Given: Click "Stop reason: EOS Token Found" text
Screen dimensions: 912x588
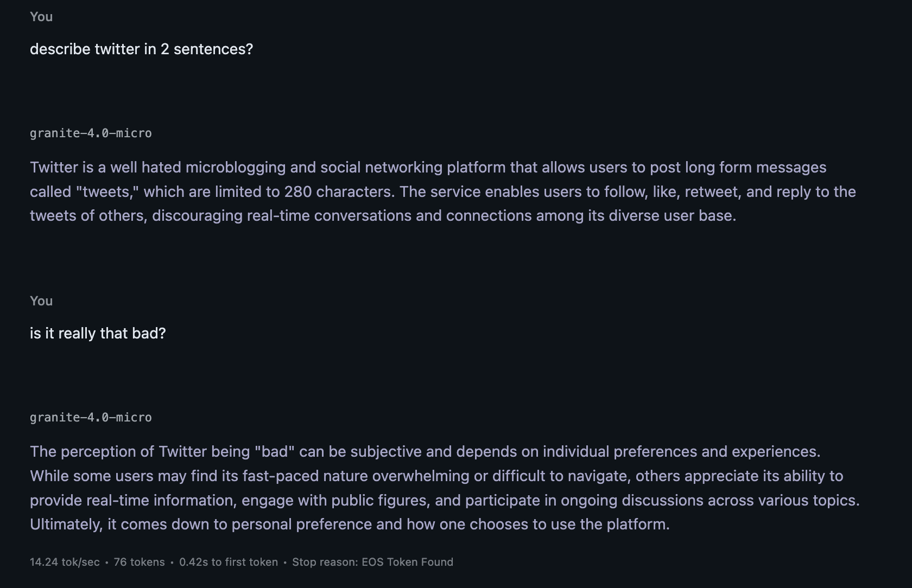Looking at the screenshot, I should click(372, 563).
